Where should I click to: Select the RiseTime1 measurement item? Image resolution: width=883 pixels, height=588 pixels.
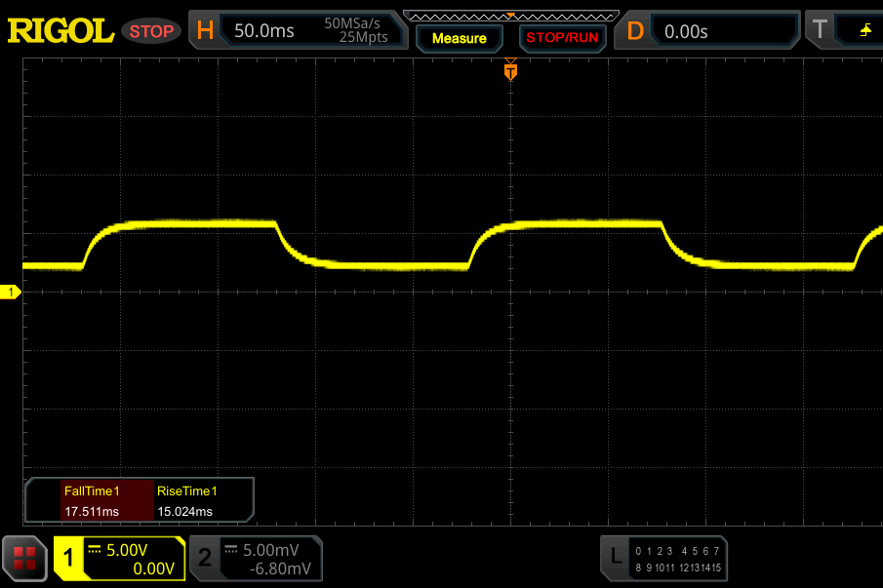pos(187,491)
